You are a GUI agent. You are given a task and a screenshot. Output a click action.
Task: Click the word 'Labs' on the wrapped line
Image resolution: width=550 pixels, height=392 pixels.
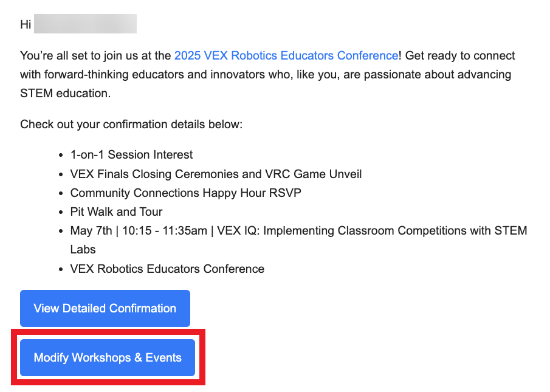pyautogui.click(x=83, y=250)
